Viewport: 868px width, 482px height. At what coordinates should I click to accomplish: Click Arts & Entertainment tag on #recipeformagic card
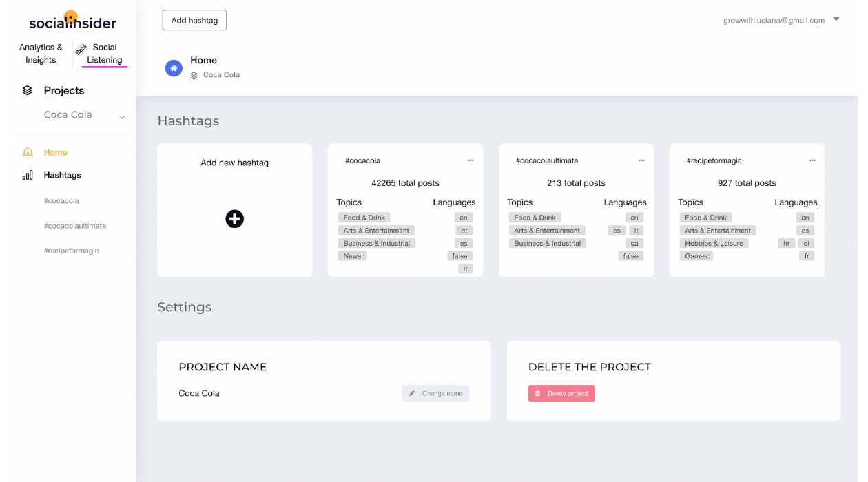coord(718,231)
